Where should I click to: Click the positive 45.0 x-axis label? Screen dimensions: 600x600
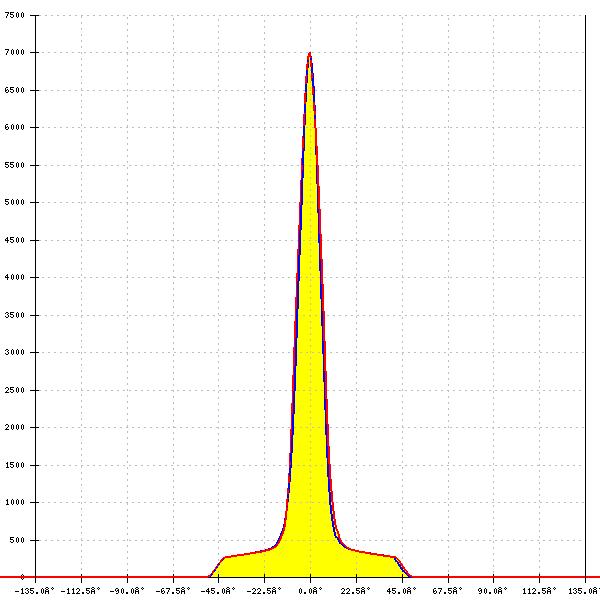(402, 591)
